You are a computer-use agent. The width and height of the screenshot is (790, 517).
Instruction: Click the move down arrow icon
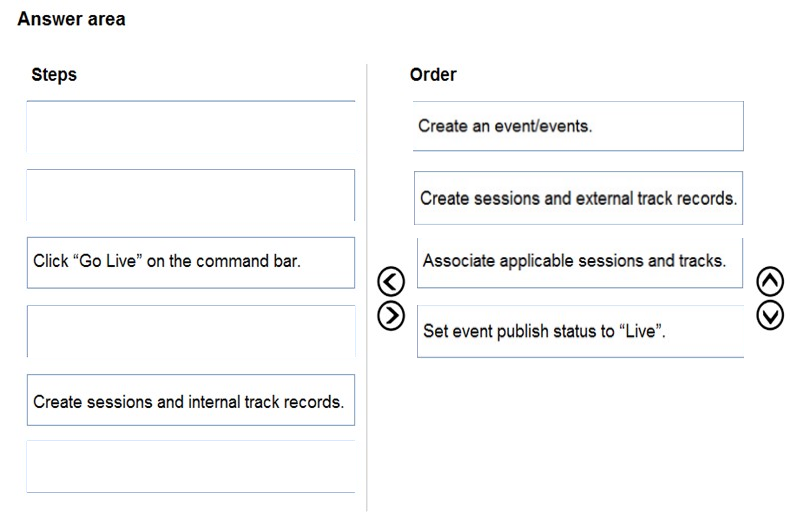tap(770, 315)
